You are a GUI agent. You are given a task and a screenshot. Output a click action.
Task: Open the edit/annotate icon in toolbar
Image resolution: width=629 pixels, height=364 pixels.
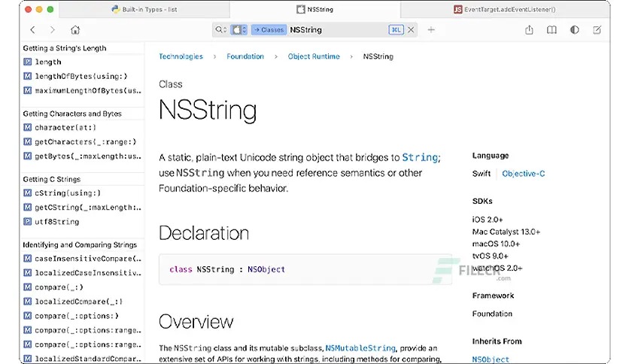pyautogui.click(x=597, y=30)
